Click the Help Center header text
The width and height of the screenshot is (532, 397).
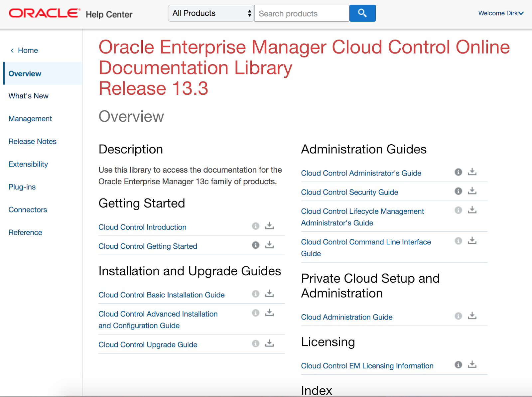[x=109, y=15]
